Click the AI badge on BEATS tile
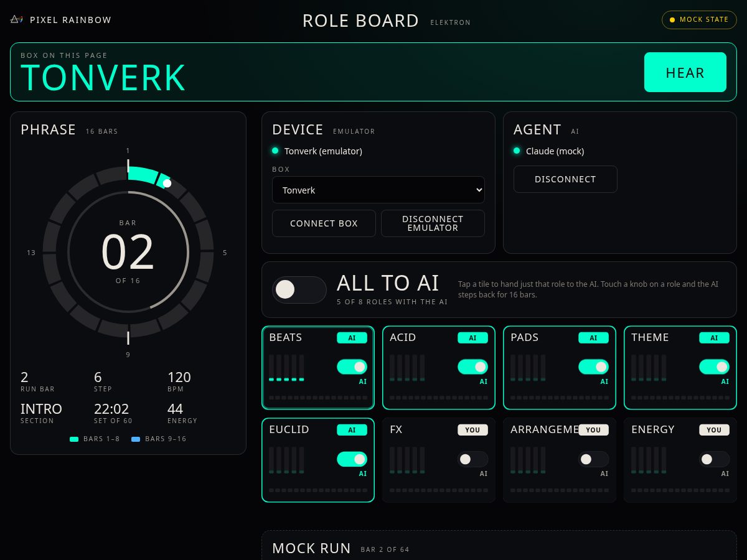Screen dimensions: 747x560 [352, 338]
